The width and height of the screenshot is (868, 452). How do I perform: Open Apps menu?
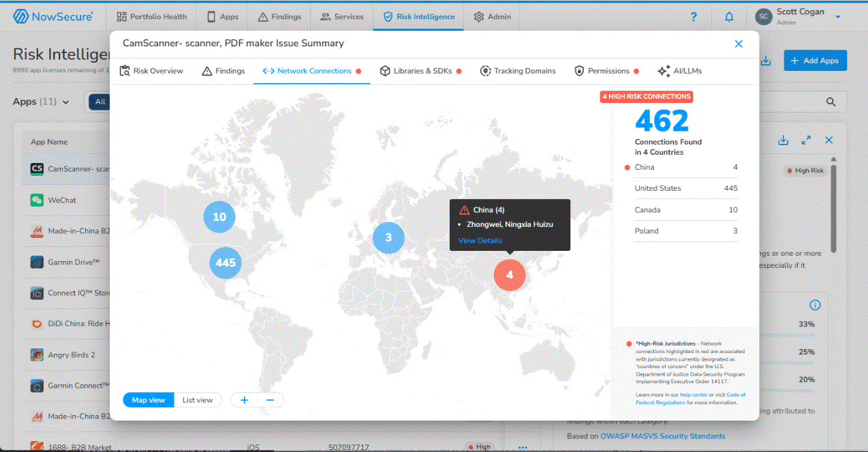223,16
